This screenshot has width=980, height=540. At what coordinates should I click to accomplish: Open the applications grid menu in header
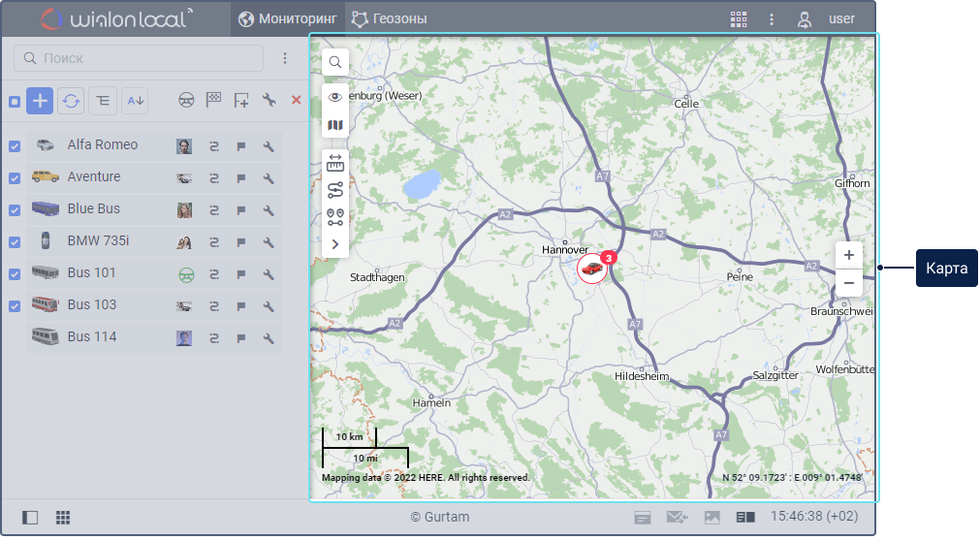pos(738,19)
